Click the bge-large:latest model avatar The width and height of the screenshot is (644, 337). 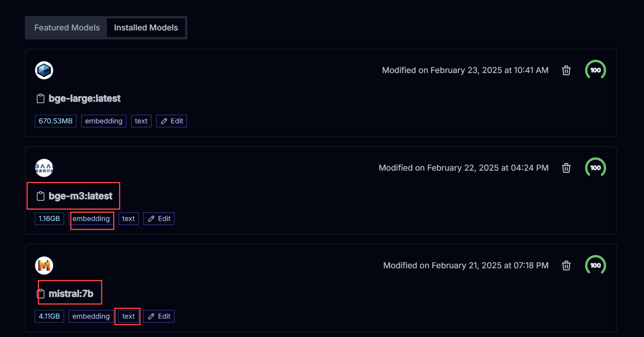(x=44, y=70)
